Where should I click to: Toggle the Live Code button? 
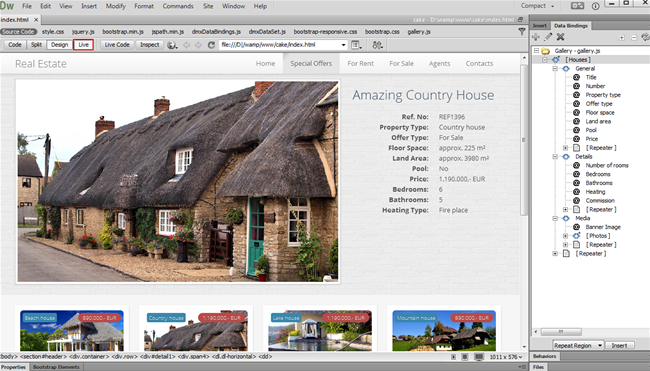tap(117, 45)
